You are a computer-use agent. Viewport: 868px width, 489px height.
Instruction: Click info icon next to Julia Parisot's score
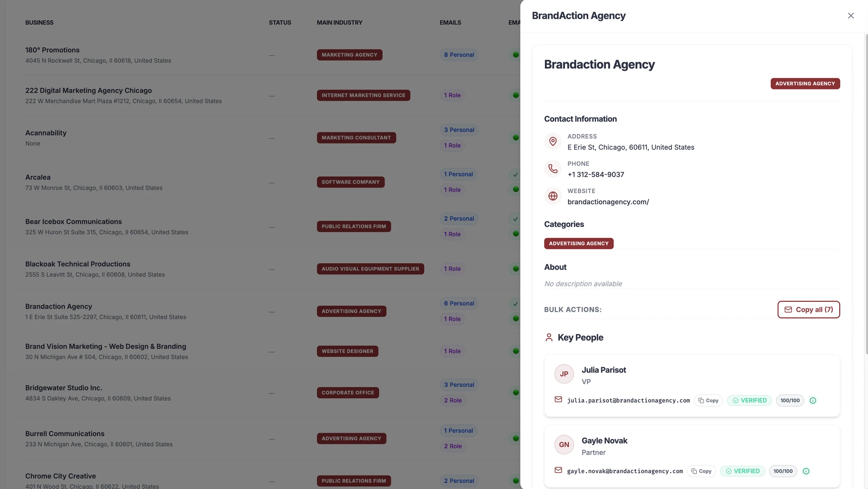813,400
